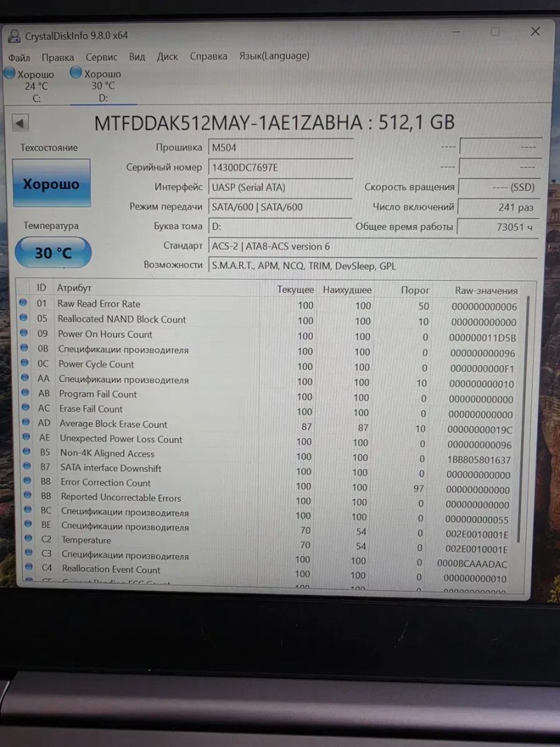560x747 pixels.
Task: Click the Буква тома field showing D:
Action: click(x=280, y=227)
